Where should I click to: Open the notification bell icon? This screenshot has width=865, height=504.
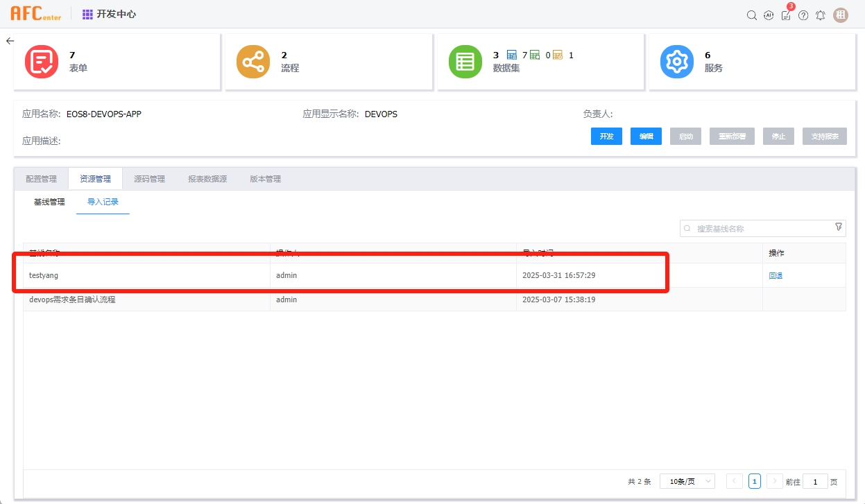821,15
